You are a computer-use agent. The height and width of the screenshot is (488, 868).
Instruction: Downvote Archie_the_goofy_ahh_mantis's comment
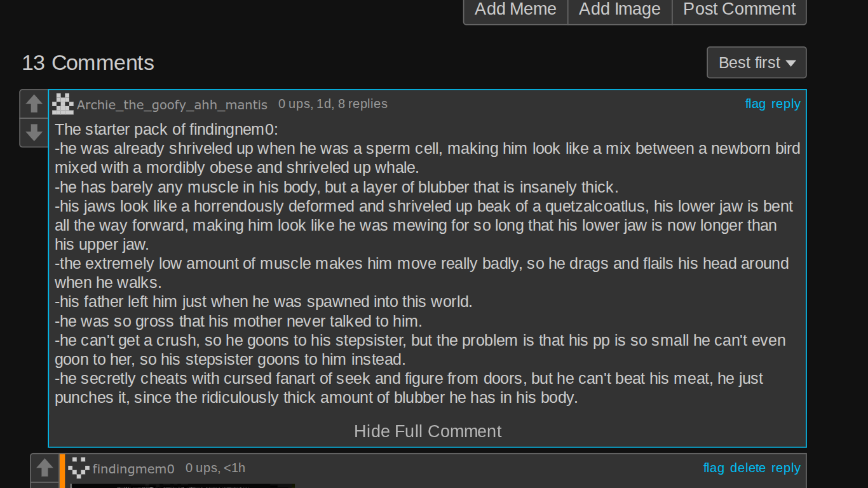tap(34, 132)
